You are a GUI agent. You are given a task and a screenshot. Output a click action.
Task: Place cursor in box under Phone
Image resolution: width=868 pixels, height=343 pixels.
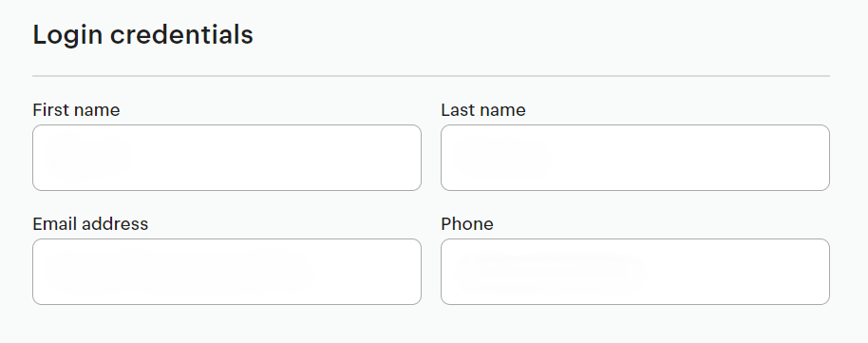tap(635, 272)
